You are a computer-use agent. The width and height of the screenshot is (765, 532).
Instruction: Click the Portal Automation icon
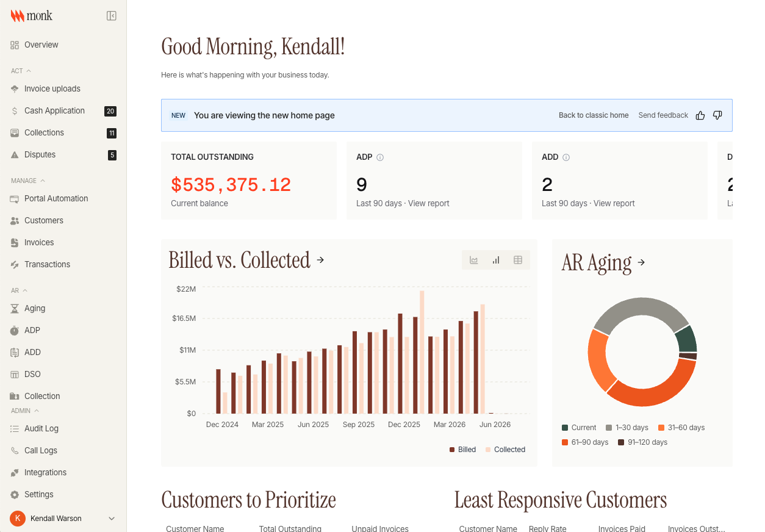pos(15,199)
